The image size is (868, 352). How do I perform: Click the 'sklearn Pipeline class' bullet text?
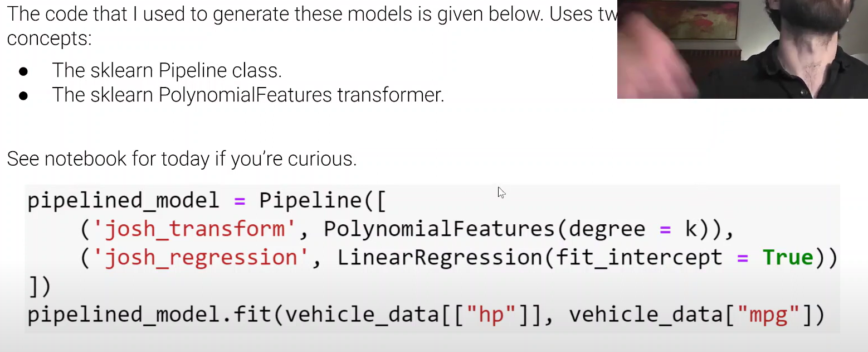point(167,70)
